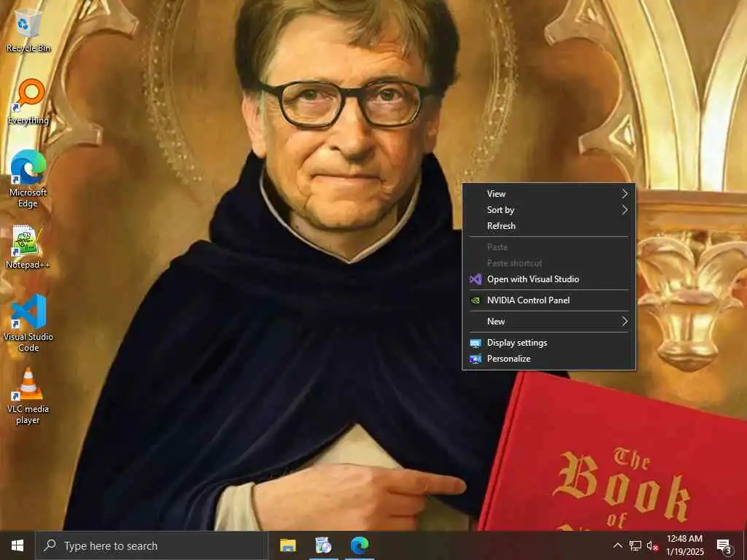Choose Personalize from the context menu

point(549,359)
